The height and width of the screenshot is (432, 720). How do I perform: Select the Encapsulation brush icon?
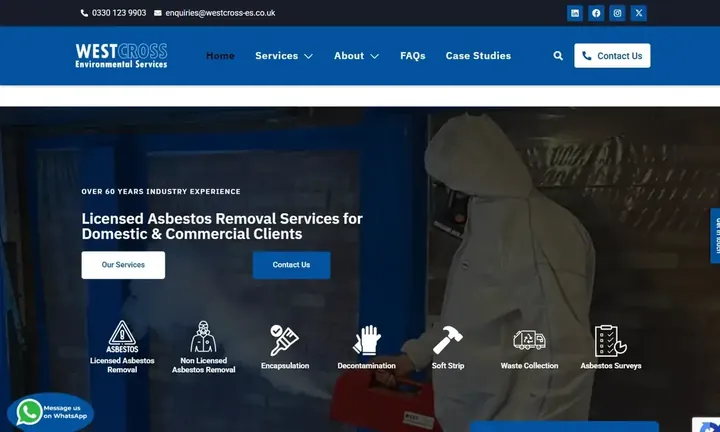tap(284, 340)
